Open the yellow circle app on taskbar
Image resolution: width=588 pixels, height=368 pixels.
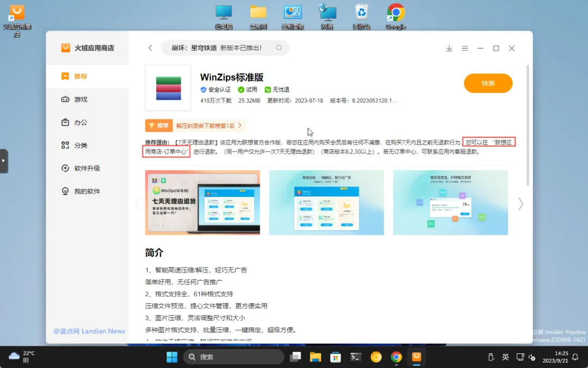pos(376,357)
